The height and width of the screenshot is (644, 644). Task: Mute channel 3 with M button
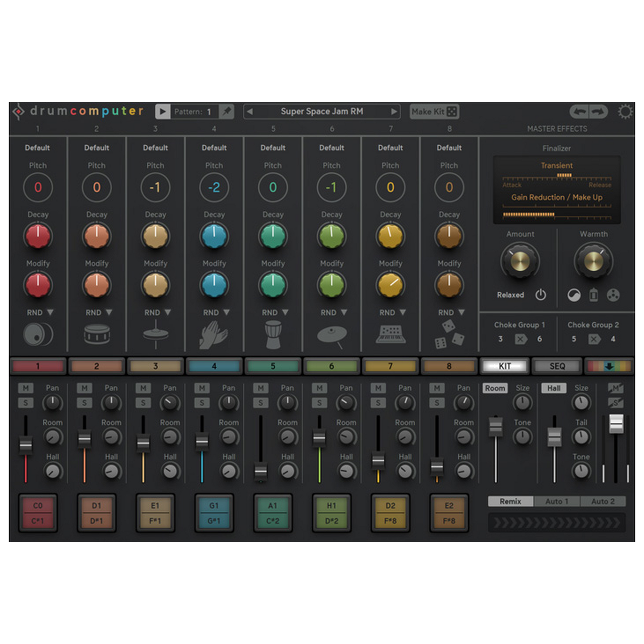(143, 388)
